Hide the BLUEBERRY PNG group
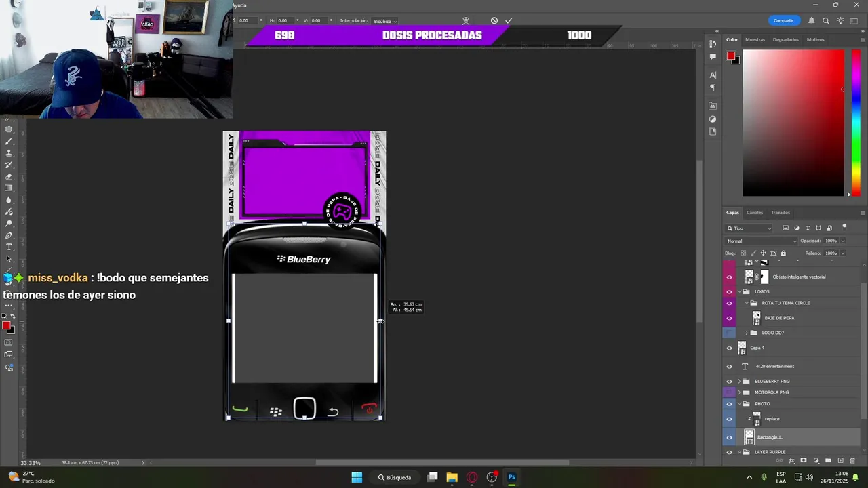 (730, 381)
